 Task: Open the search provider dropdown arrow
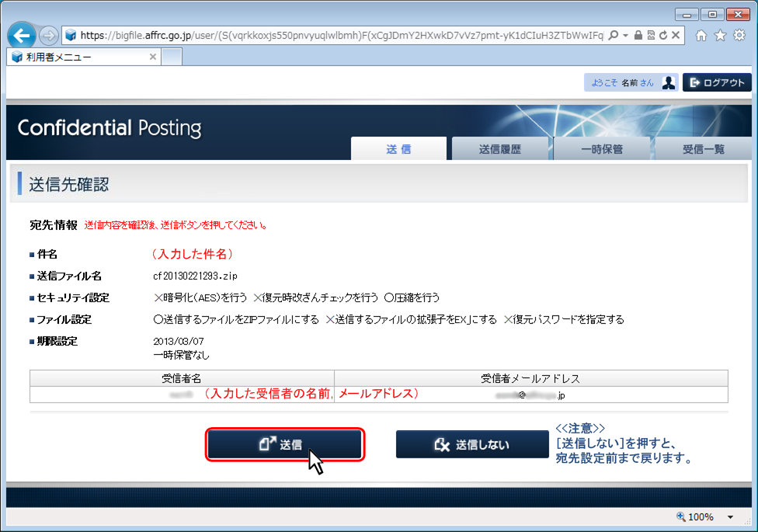625,36
